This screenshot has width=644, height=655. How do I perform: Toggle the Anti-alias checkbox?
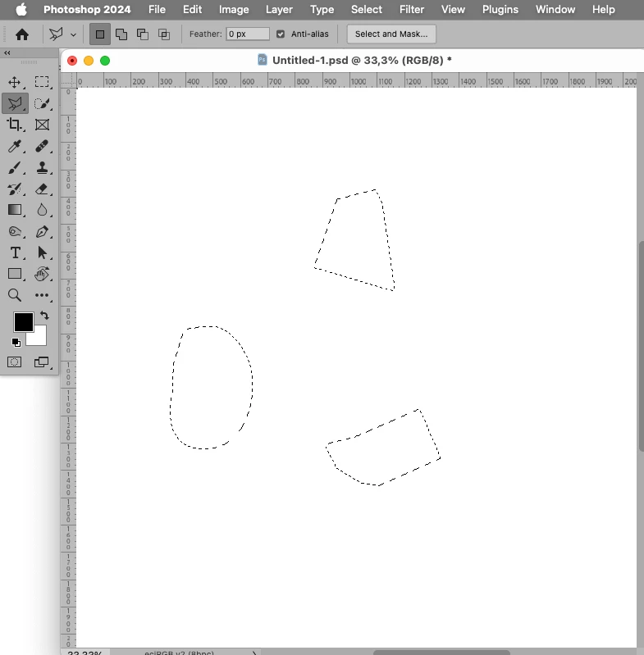coord(281,34)
